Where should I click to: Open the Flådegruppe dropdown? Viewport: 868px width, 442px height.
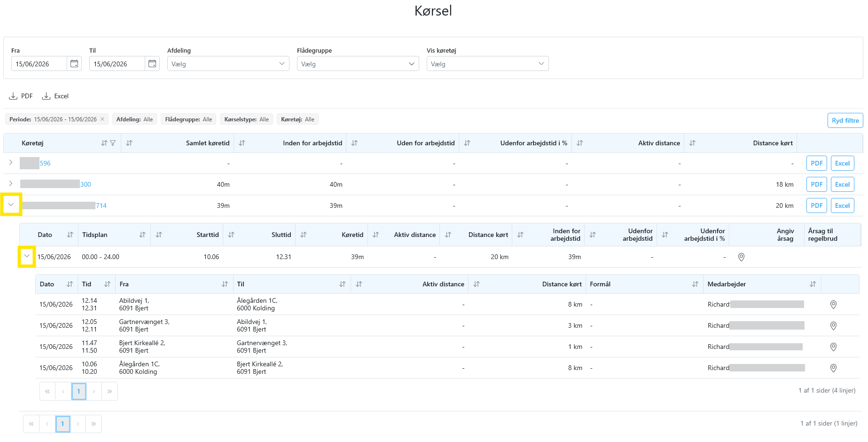coord(358,63)
